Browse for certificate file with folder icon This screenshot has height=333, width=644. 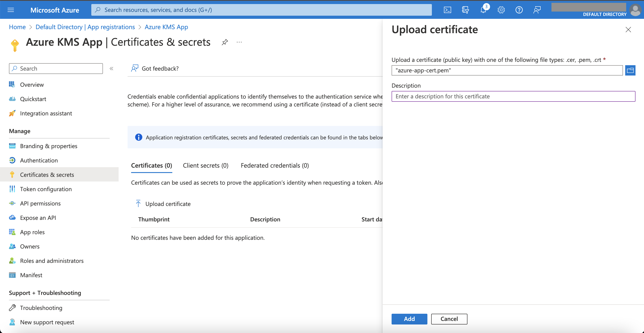(630, 70)
